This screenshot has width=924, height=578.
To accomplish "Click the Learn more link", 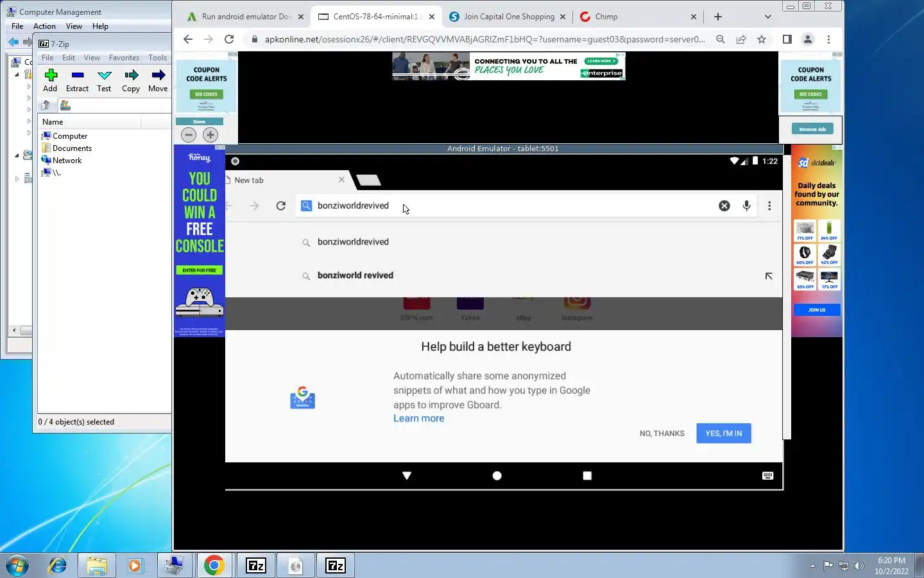I will [x=418, y=418].
